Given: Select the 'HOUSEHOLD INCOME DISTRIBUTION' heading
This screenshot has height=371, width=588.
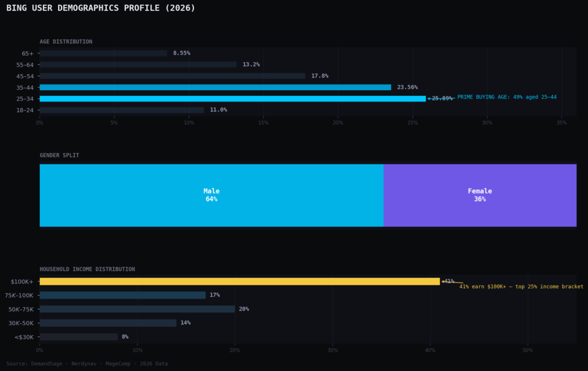Looking at the screenshot, I should tap(87, 269).
